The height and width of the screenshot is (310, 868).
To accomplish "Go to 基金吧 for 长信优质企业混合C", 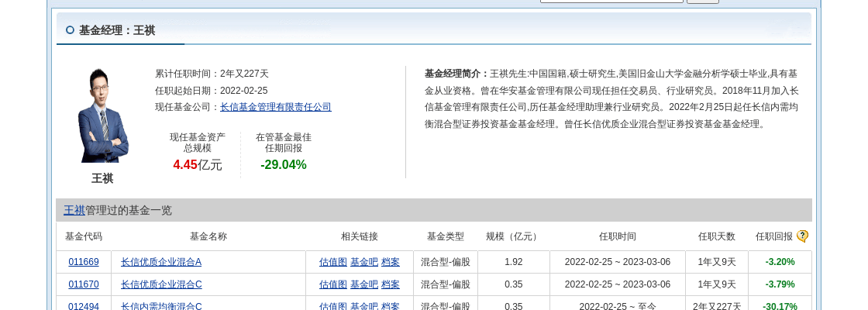I will (364, 284).
